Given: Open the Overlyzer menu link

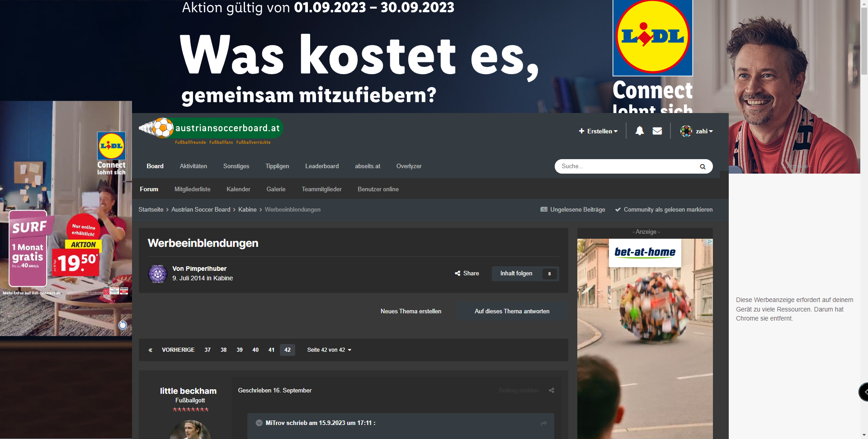Looking at the screenshot, I should tap(409, 166).
